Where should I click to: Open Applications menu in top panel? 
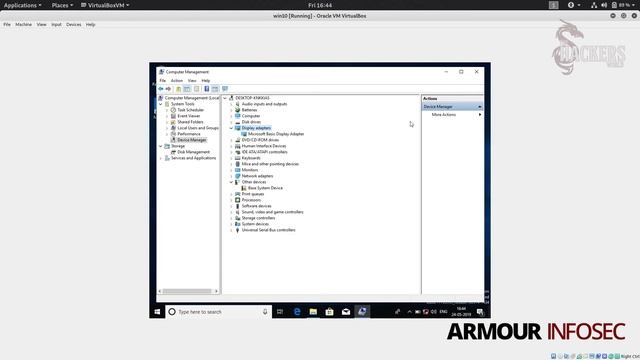[22, 5]
